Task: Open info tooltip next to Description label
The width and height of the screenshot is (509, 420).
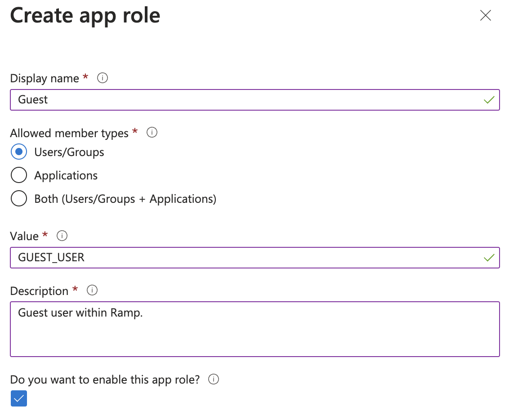Action: point(92,290)
